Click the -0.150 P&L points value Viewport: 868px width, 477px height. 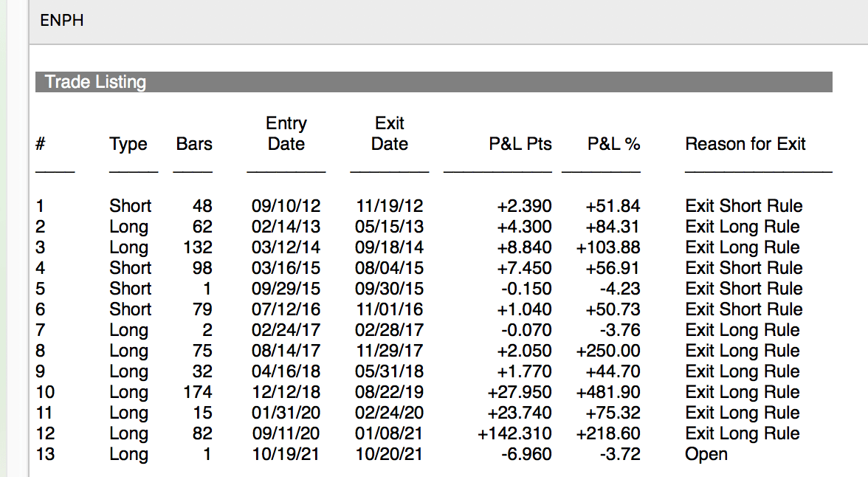pos(525,289)
